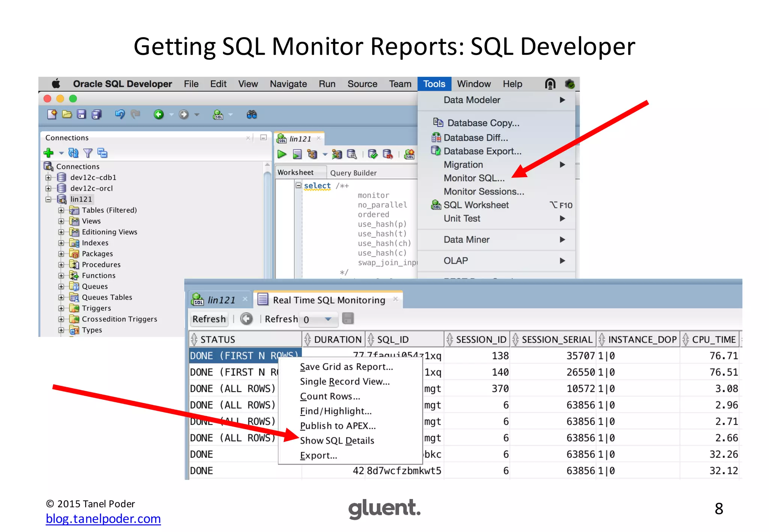This screenshot has width=769, height=532.
Task: Collapse the select statement code fold
Action: 299,185
